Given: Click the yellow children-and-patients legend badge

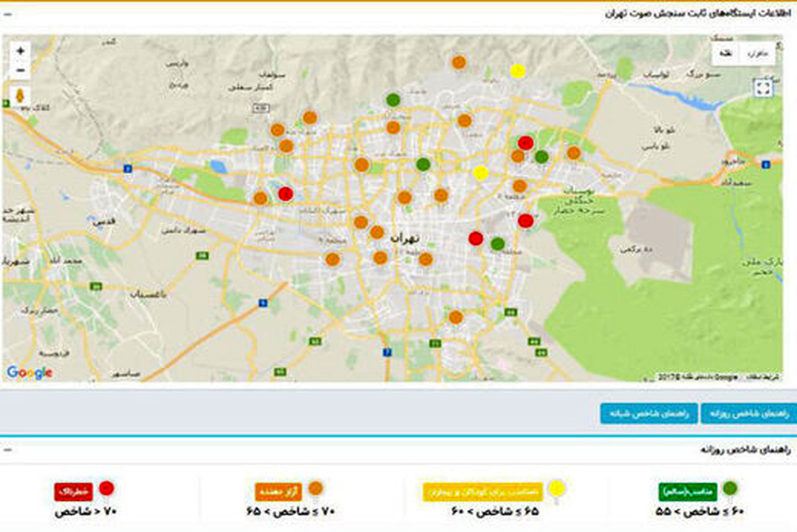Looking at the screenshot, I should point(482,492).
